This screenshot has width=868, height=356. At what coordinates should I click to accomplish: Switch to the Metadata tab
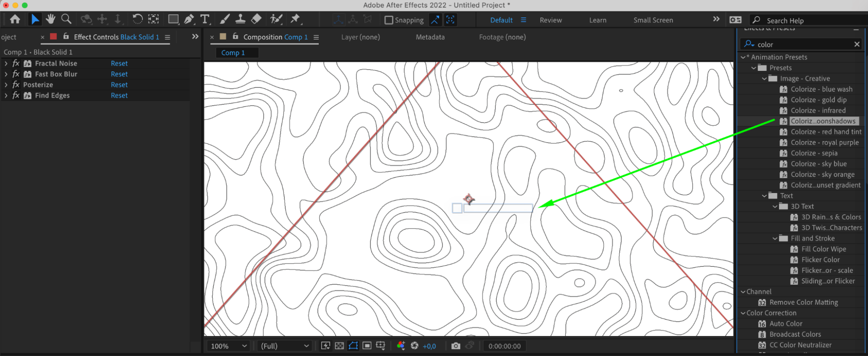click(x=430, y=37)
